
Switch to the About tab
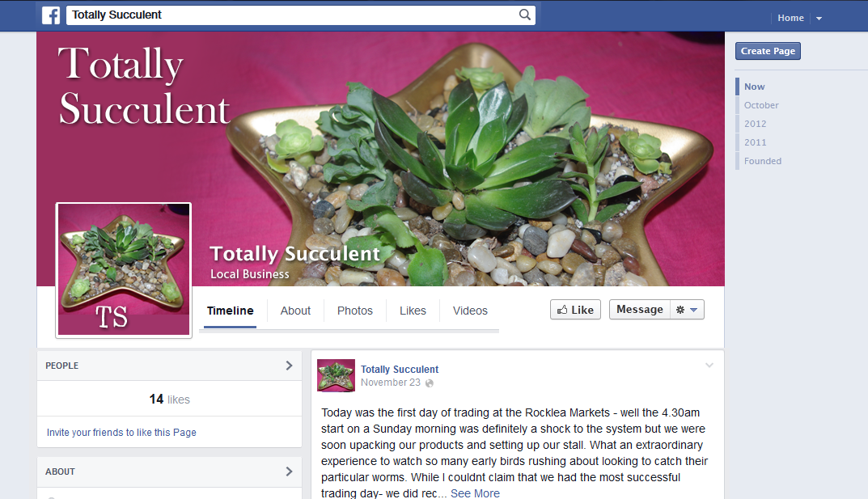click(x=295, y=311)
